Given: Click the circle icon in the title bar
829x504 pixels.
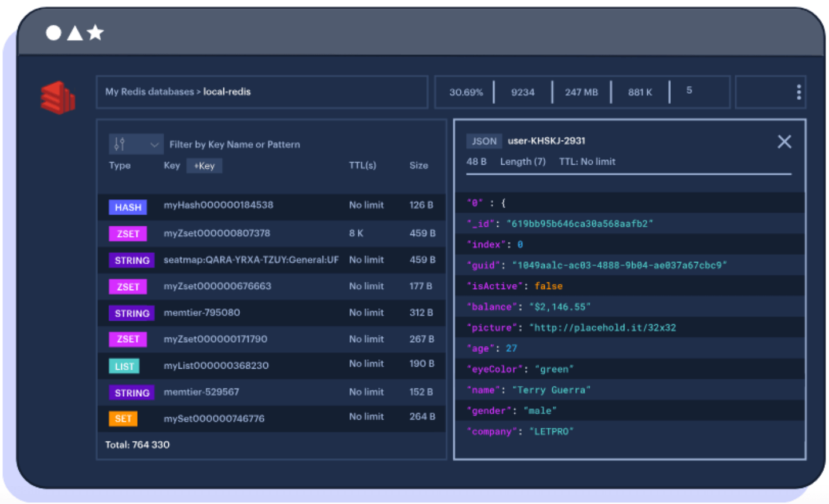Looking at the screenshot, I should (53, 33).
